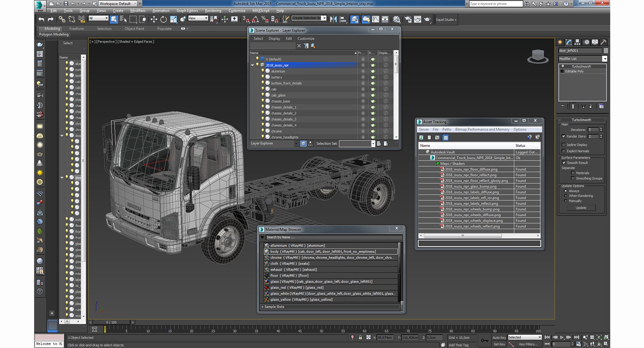
Task: Click the Refresh icon in Asset Tracking
Action: [x=421, y=137]
